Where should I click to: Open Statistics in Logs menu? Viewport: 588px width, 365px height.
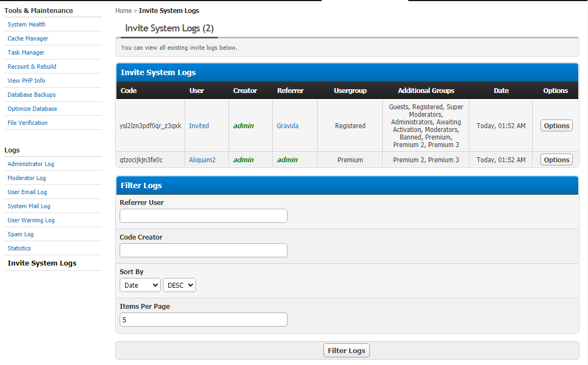pyautogui.click(x=19, y=248)
